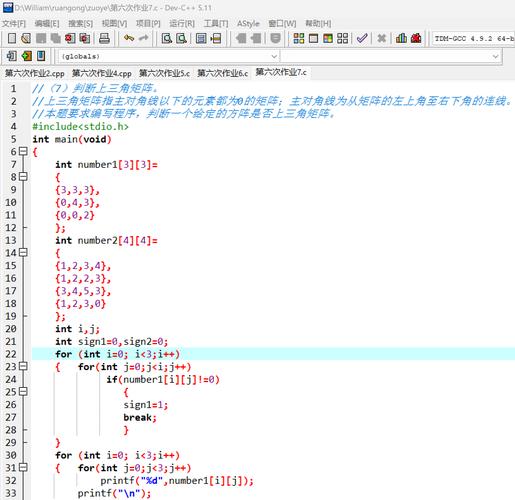Click the line 'int sign1=0,sign2=0;'

tap(111, 341)
